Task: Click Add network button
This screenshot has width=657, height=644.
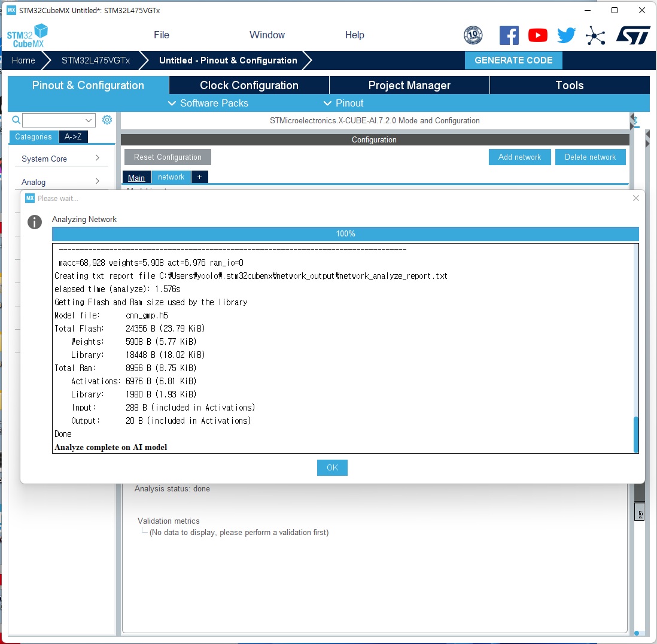Action: click(519, 157)
